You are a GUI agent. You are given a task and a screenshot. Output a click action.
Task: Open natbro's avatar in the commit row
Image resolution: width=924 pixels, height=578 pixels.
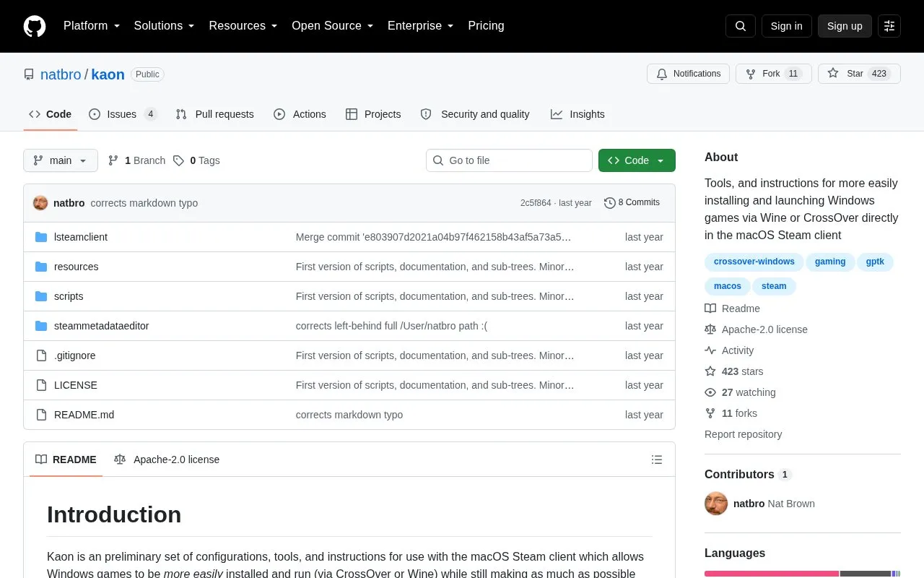tap(40, 203)
